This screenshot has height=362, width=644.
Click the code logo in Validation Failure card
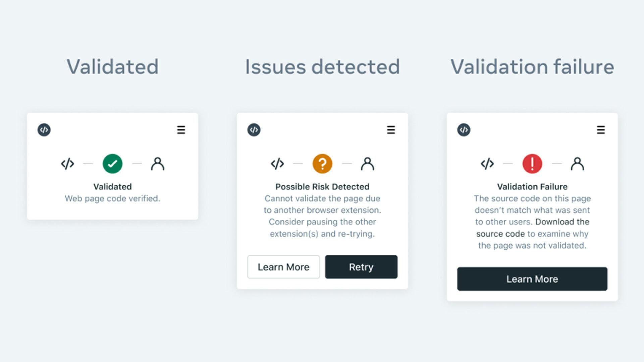coord(464,130)
